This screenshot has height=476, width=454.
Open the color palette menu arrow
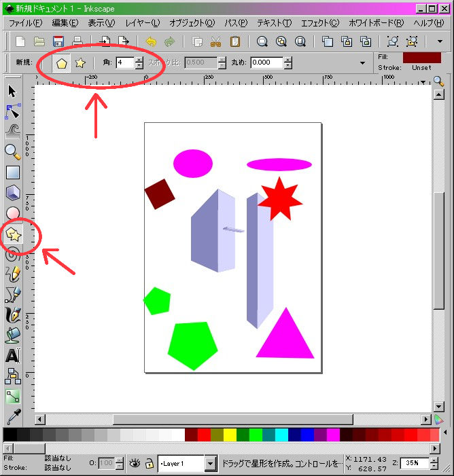445,433
